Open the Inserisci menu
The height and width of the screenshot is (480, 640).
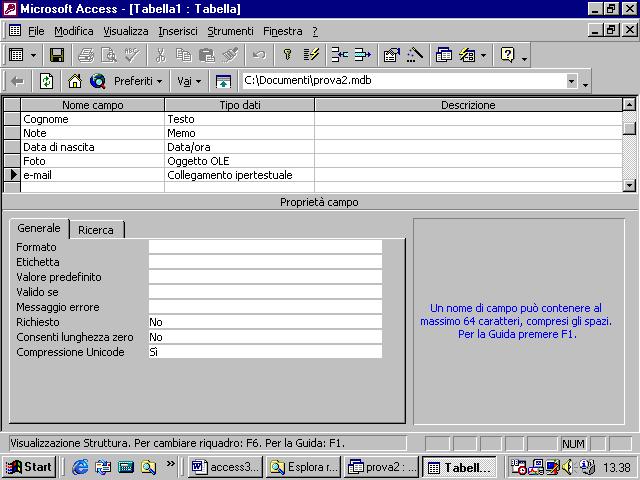pyautogui.click(x=178, y=31)
